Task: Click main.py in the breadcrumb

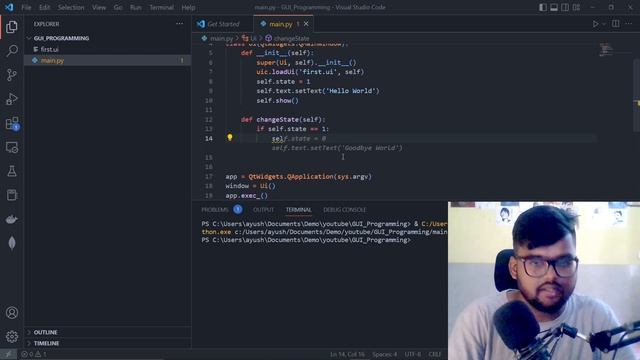Action: click(221, 38)
